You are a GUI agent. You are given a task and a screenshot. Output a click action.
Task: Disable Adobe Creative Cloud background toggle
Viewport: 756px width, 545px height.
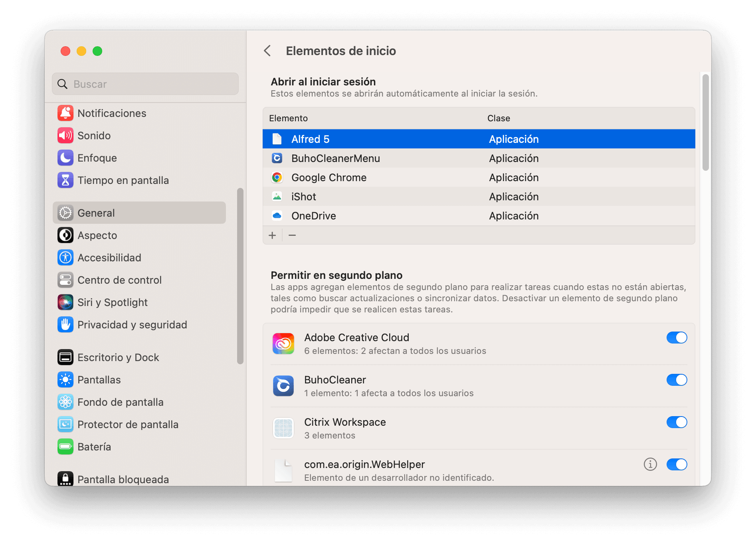click(677, 338)
